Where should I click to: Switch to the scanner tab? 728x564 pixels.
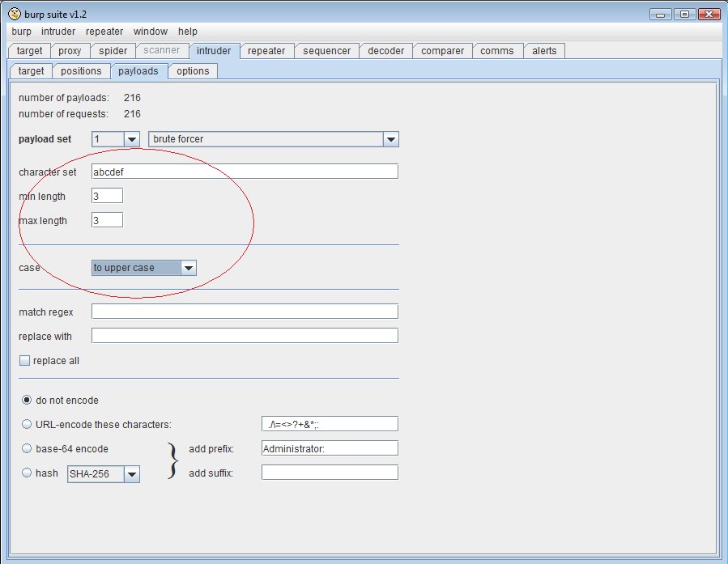point(162,50)
